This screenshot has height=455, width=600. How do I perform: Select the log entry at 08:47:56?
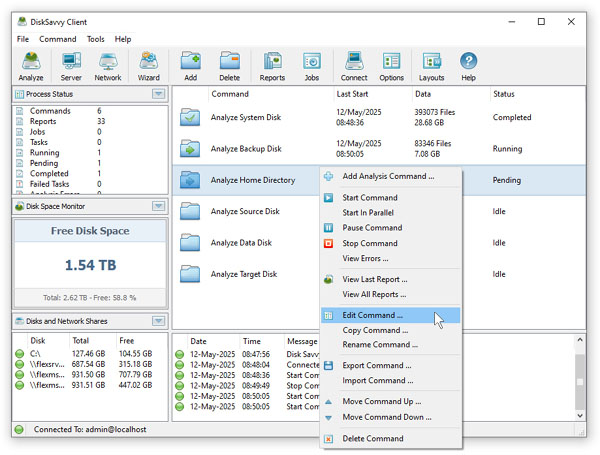click(x=247, y=354)
